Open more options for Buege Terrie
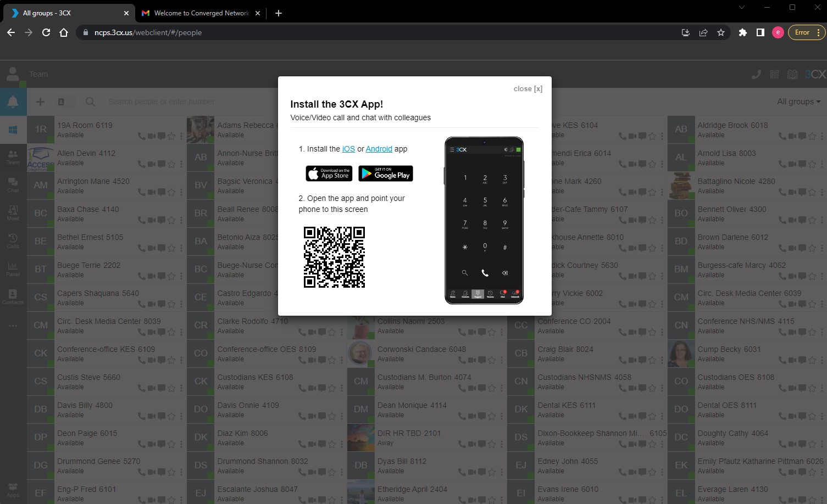 (x=181, y=276)
